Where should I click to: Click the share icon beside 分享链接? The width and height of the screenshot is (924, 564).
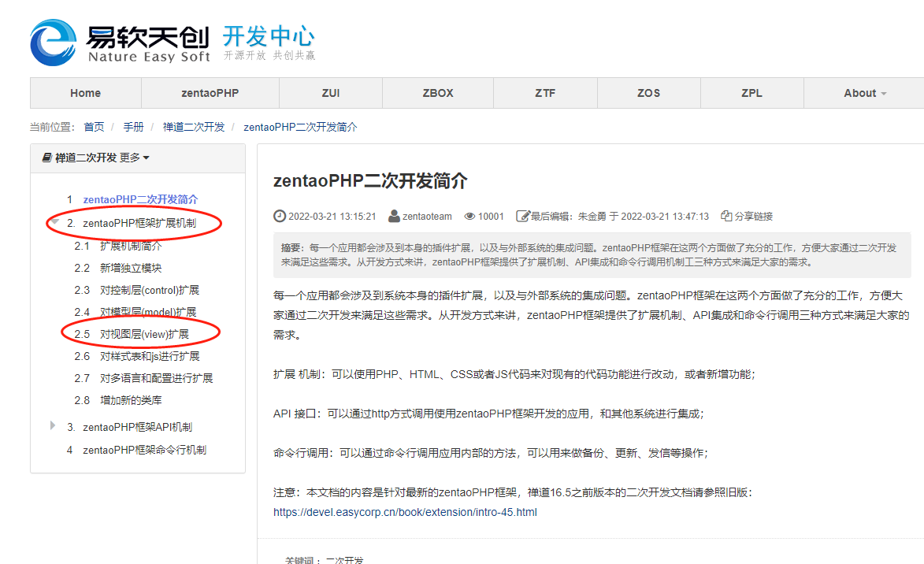[726, 217]
